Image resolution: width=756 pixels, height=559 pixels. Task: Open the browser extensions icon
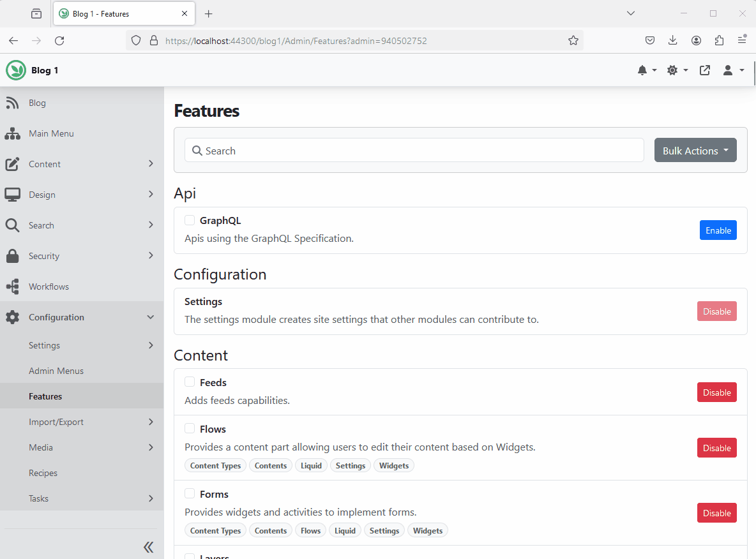tap(719, 40)
